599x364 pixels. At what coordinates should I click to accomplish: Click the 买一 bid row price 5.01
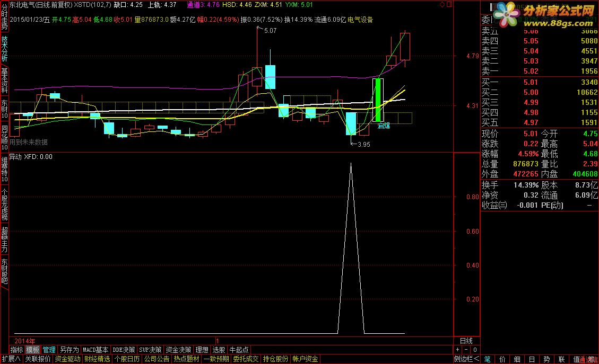point(531,82)
